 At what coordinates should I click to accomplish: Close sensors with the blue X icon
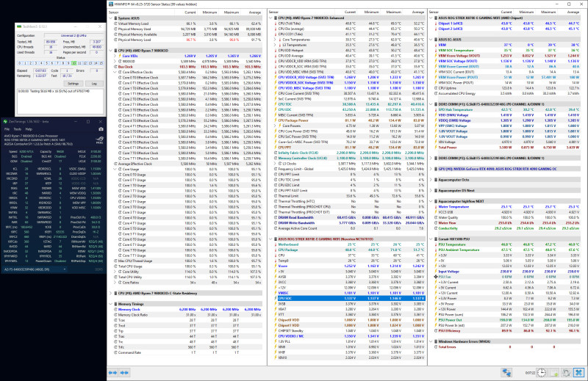[578, 372]
